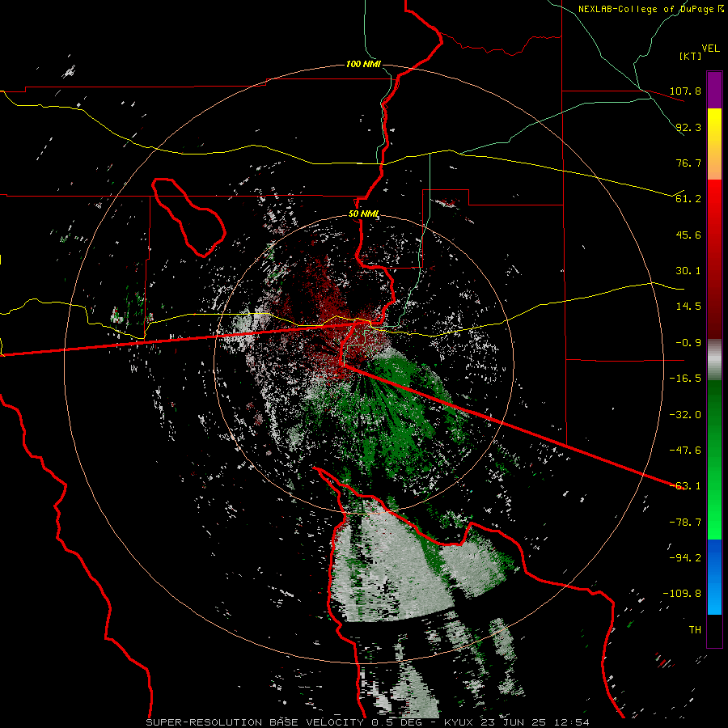Click the 92.3 velocity scale value
Image resolution: width=728 pixels, height=728 pixels.
coord(688,127)
